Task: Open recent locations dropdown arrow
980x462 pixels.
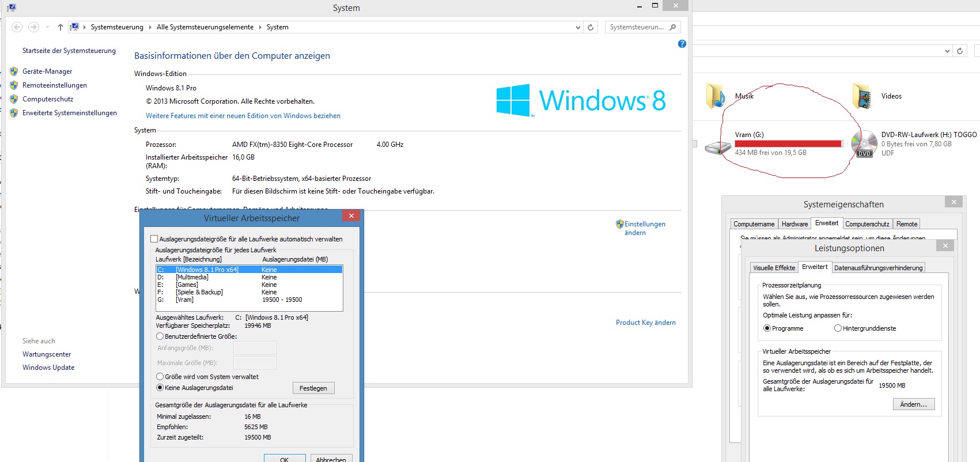Action: click(x=47, y=27)
